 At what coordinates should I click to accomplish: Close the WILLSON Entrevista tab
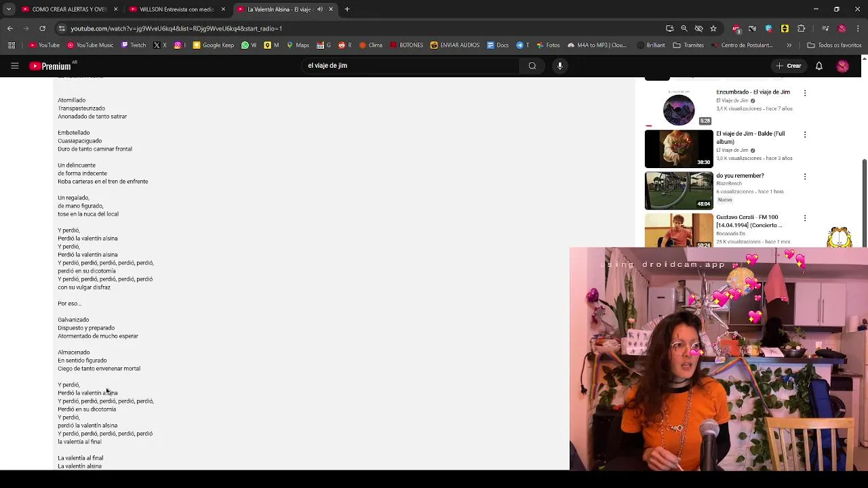point(223,9)
